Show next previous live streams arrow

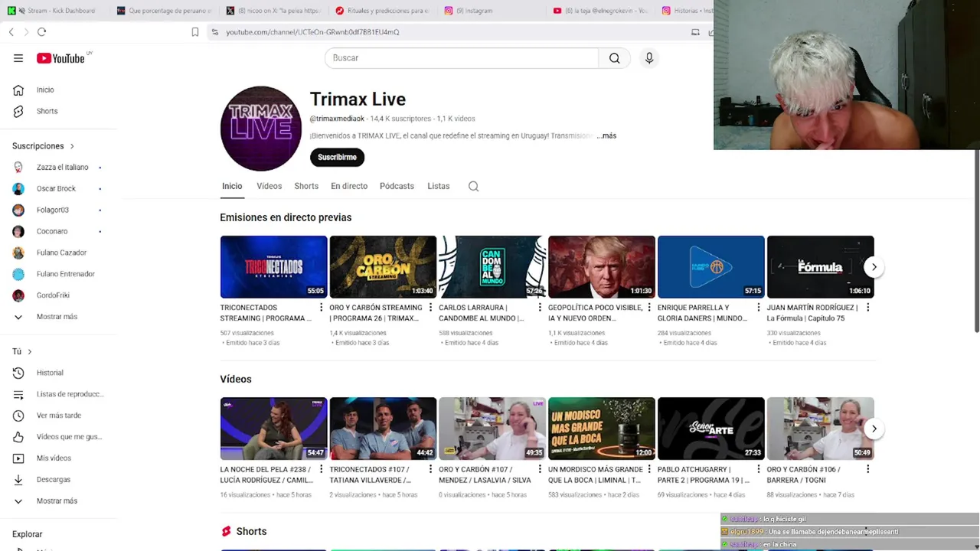pos(874,267)
